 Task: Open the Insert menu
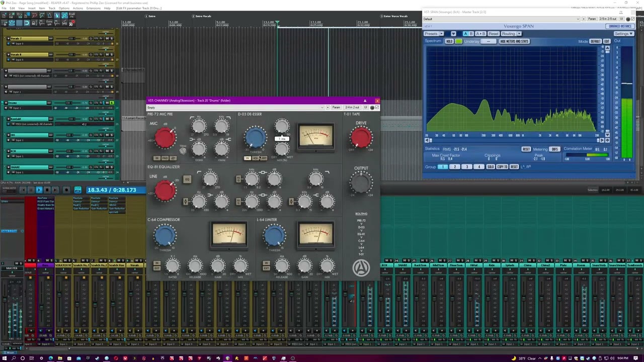[32, 9]
